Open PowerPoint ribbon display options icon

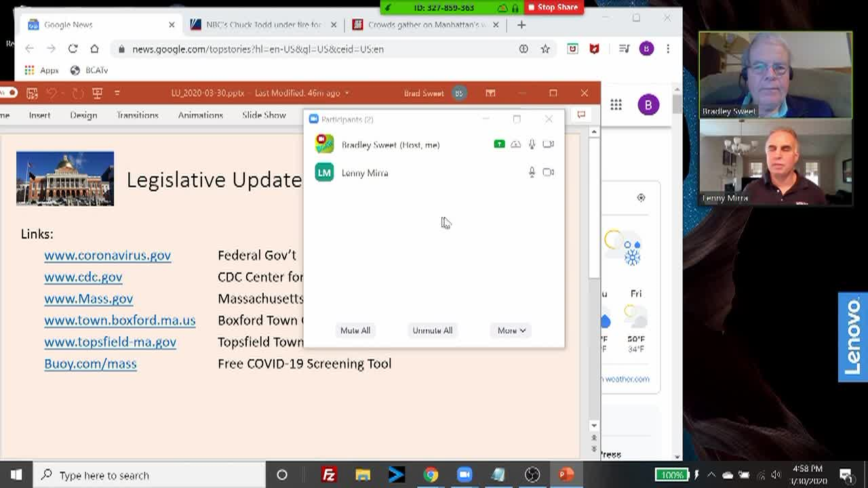click(x=490, y=93)
